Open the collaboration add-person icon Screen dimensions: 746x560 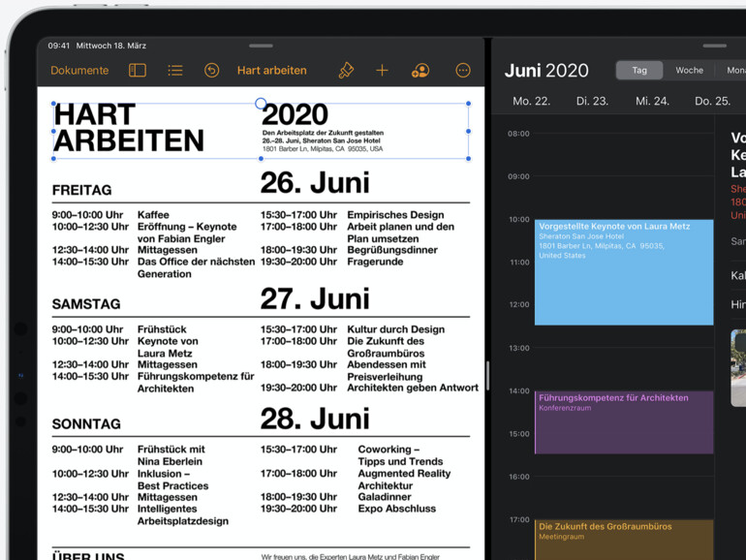420,71
